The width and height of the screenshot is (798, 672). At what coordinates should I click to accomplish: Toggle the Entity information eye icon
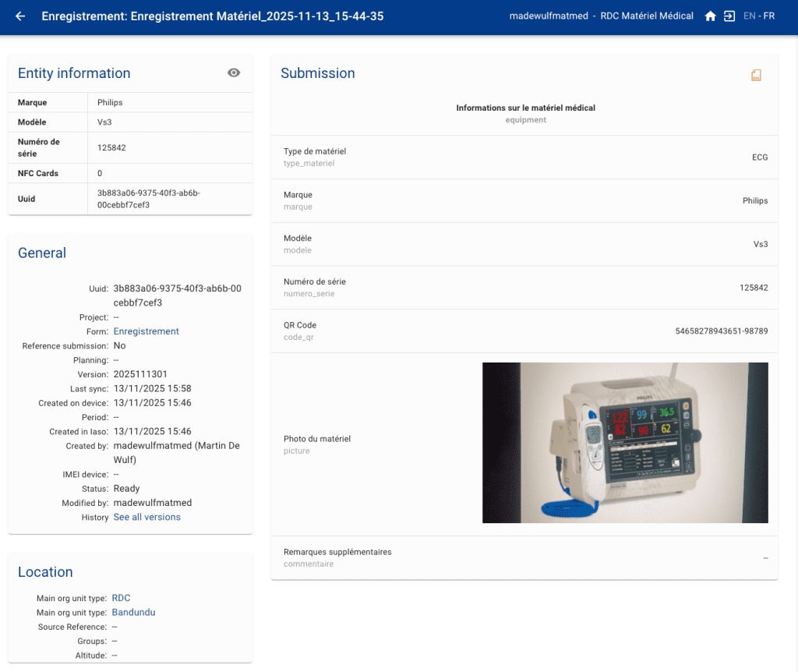coord(234,73)
